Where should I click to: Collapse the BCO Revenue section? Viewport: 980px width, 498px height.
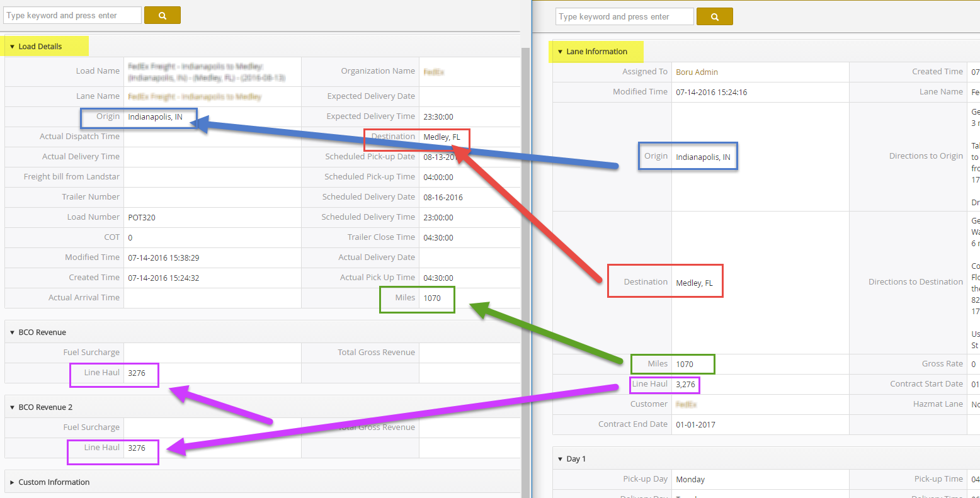pyautogui.click(x=12, y=332)
